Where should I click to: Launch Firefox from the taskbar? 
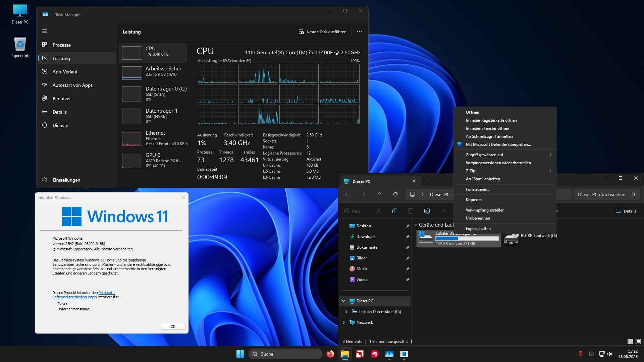[330, 354]
